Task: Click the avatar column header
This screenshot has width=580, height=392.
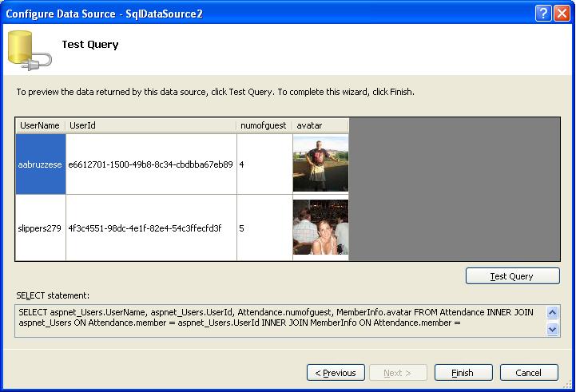Action: coord(320,125)
